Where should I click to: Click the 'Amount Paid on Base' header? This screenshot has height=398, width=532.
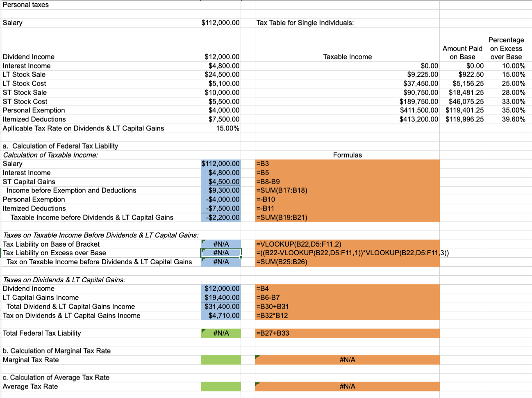[x=462, y=53]
